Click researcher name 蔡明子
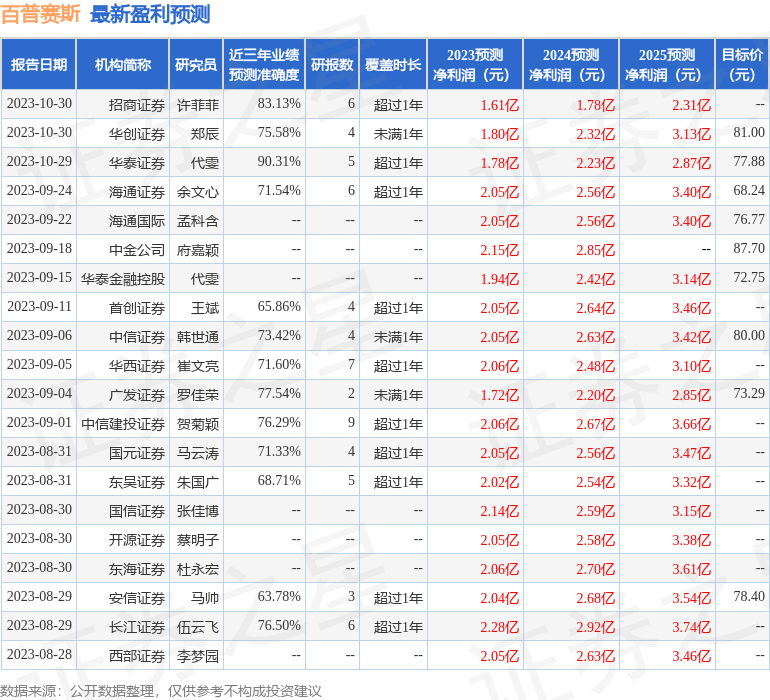The image size is (770, 700). point(197,540)
